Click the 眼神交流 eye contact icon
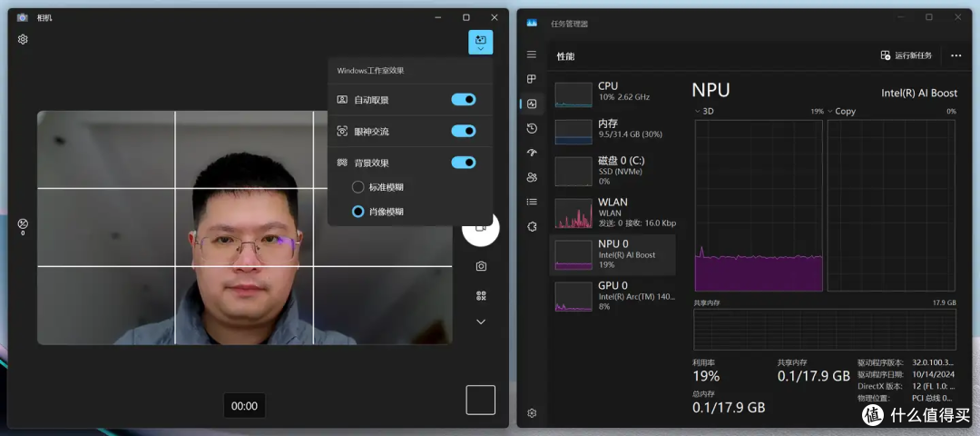 tap(342, 132)
